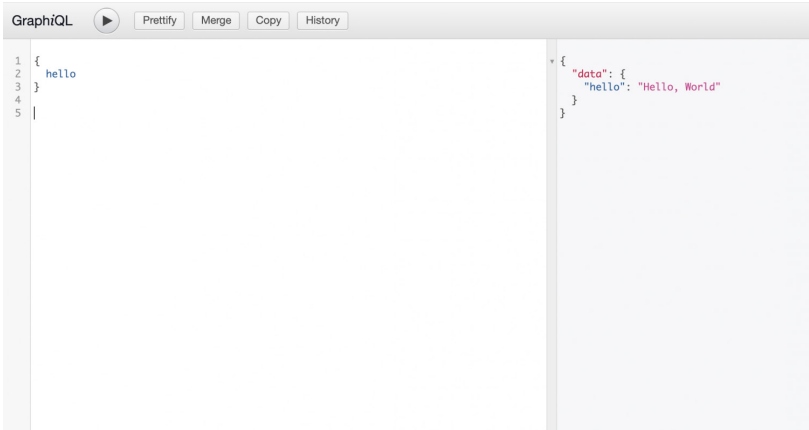Collapse the result JSON with the fold arrow

[552, 61]
